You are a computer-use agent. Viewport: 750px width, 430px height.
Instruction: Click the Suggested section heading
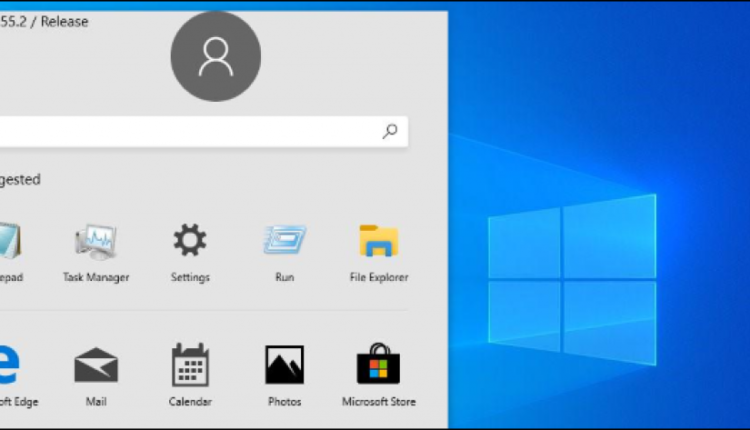20,179
